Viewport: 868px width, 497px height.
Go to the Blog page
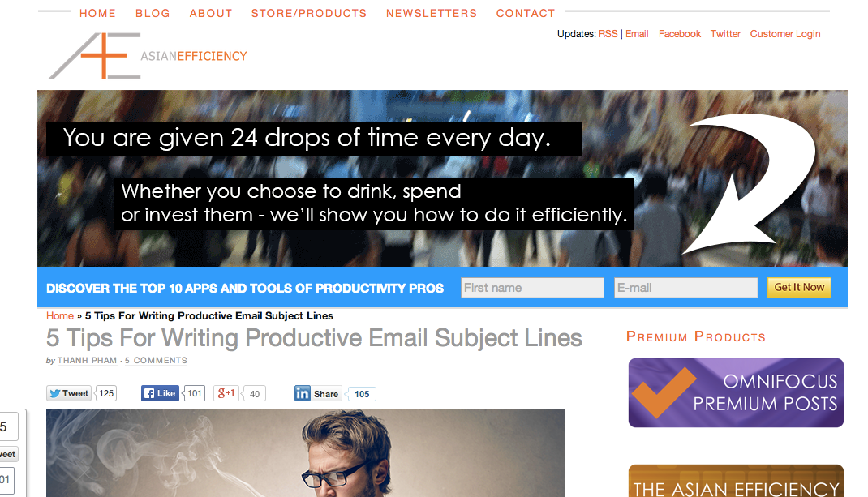pyautogui.click(x=153, y=13)
